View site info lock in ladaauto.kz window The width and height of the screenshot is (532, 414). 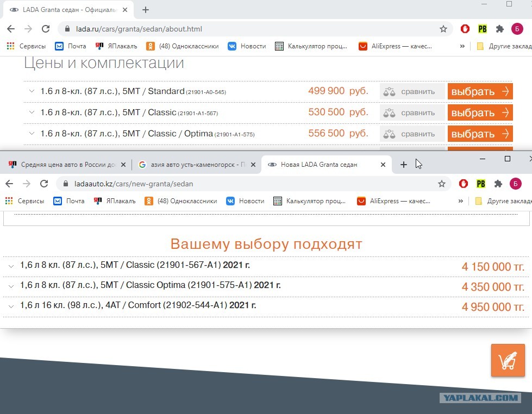pyautogui.click(x=66, y=184)
